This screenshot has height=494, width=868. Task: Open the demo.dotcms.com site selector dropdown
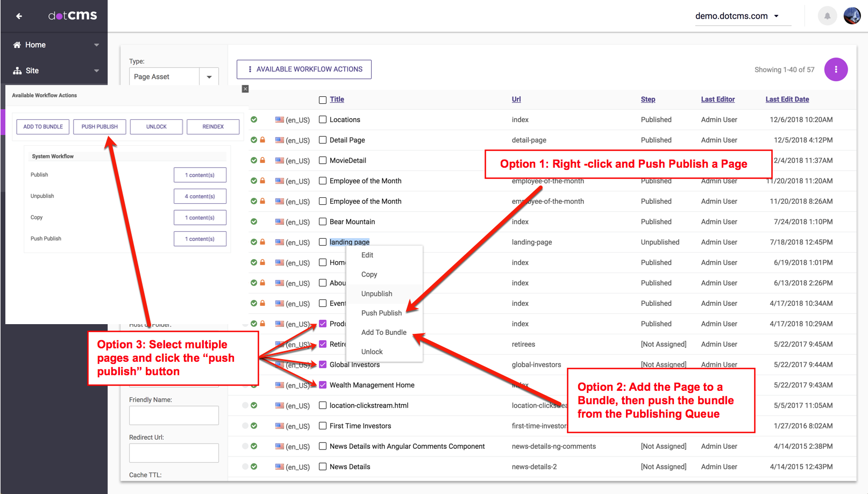776,16
